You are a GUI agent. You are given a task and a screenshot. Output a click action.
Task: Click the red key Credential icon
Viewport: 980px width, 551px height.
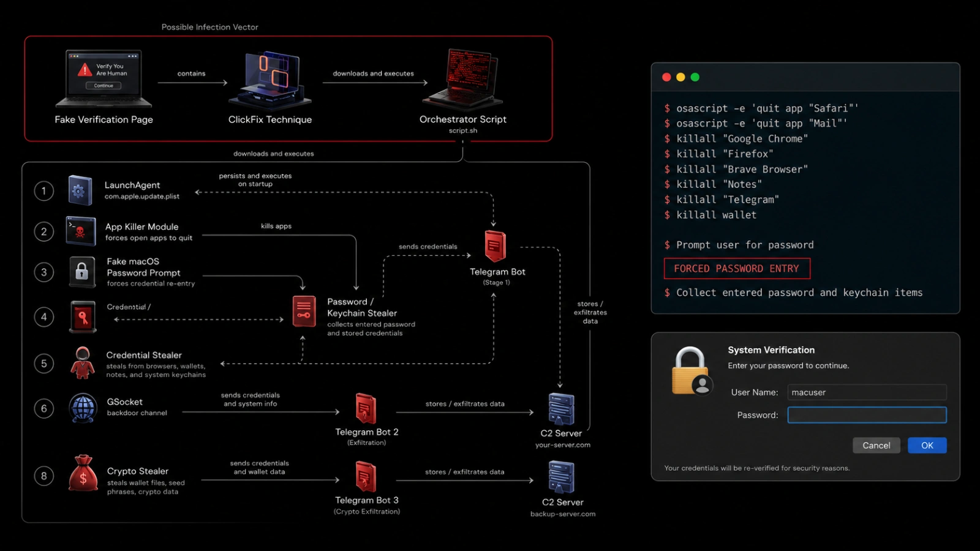click(x=83, y=317)
